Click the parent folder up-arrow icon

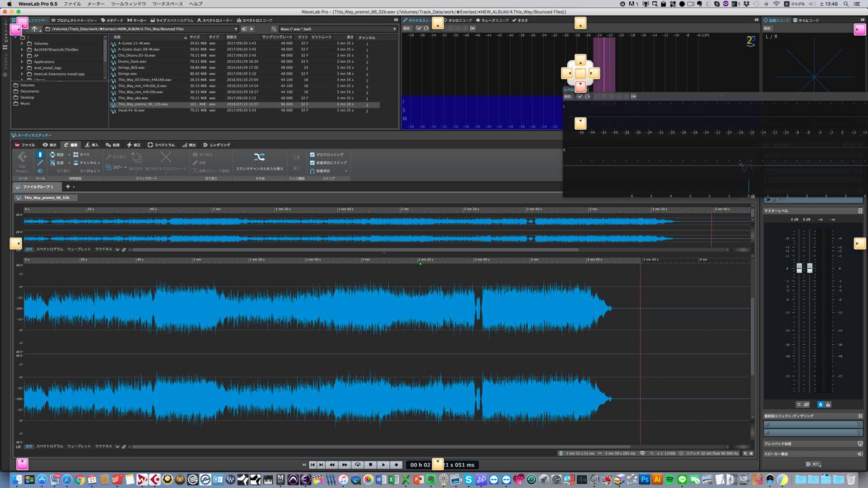click(35, 29)
